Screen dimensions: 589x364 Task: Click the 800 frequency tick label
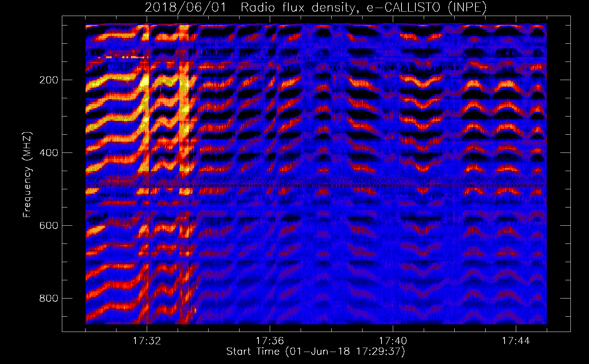click(49, 298)
